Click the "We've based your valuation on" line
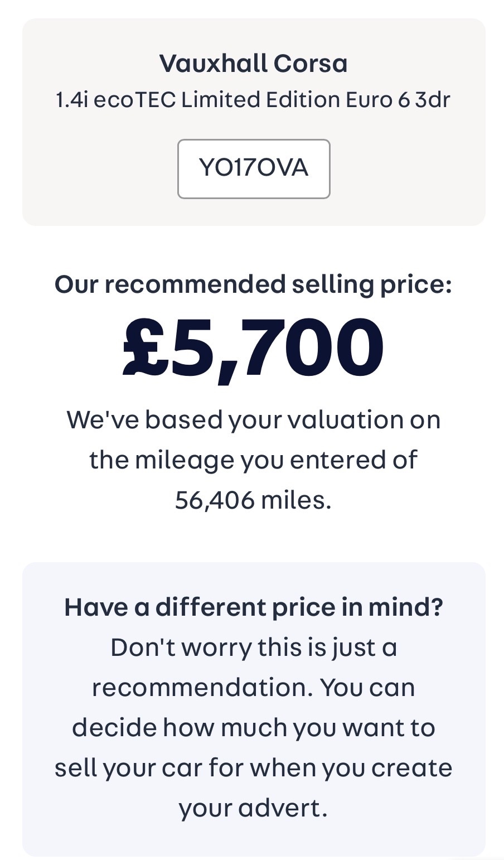Screen dimensions: 504x860 coord(254,419)
